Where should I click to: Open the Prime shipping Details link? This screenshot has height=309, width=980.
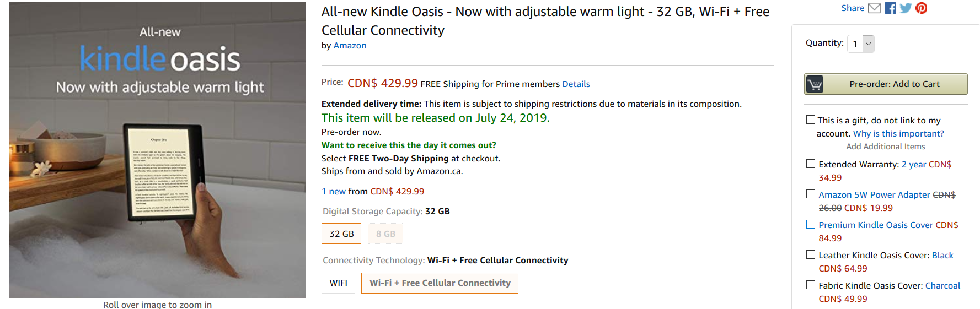[x=576, y=84]
